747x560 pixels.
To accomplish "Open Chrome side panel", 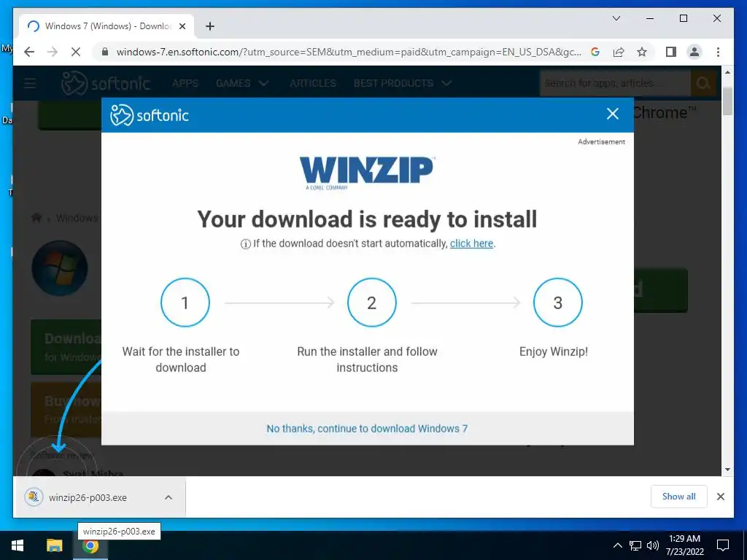I will pyautogui.click(x=671, y=52).
